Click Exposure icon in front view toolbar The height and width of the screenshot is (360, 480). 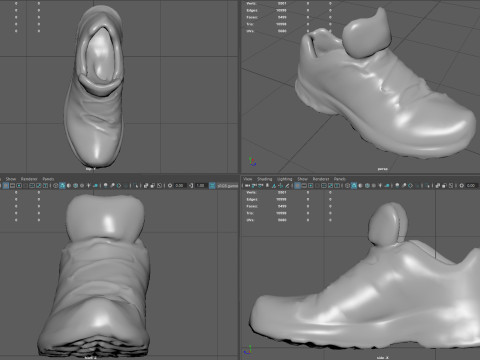click(x=170, y=185)
